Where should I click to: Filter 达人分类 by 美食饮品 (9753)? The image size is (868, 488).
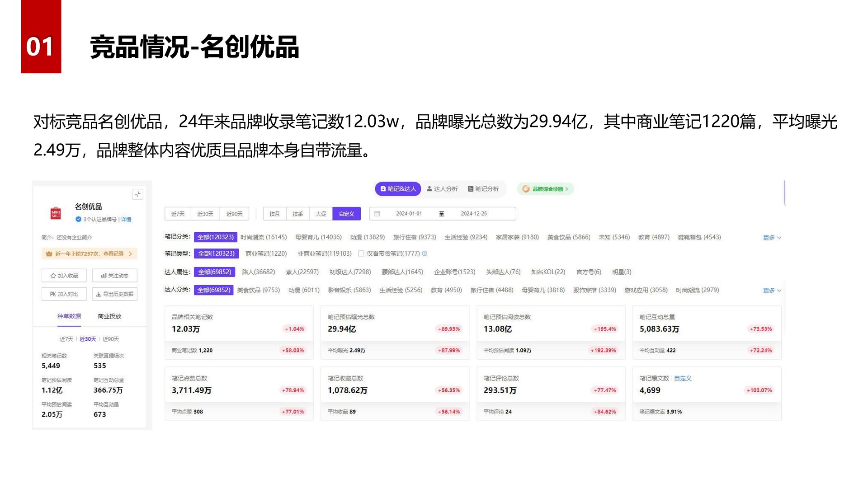coord(259,290)
